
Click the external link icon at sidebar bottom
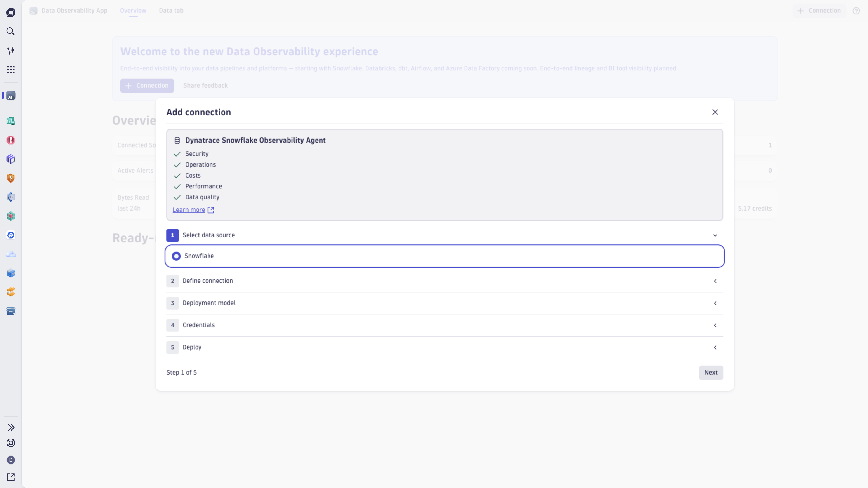point(11,477)
